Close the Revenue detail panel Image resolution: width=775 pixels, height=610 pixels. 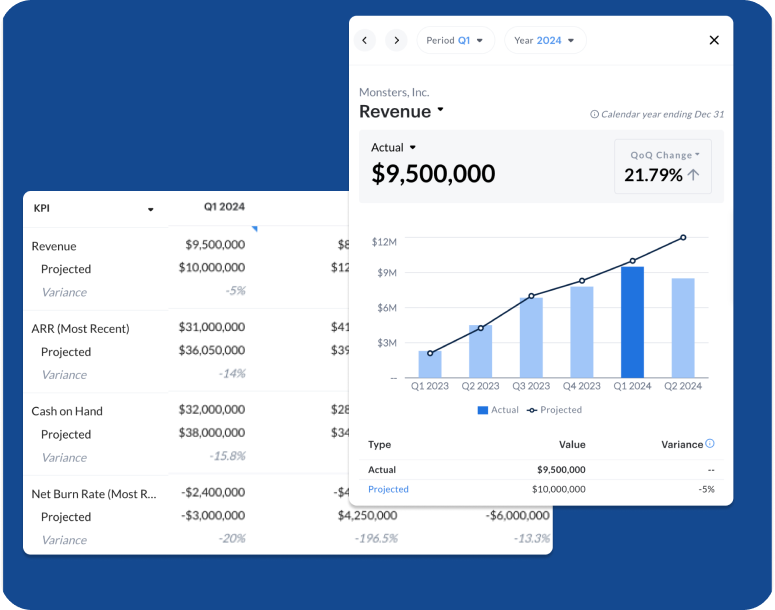tap(714, 41)
